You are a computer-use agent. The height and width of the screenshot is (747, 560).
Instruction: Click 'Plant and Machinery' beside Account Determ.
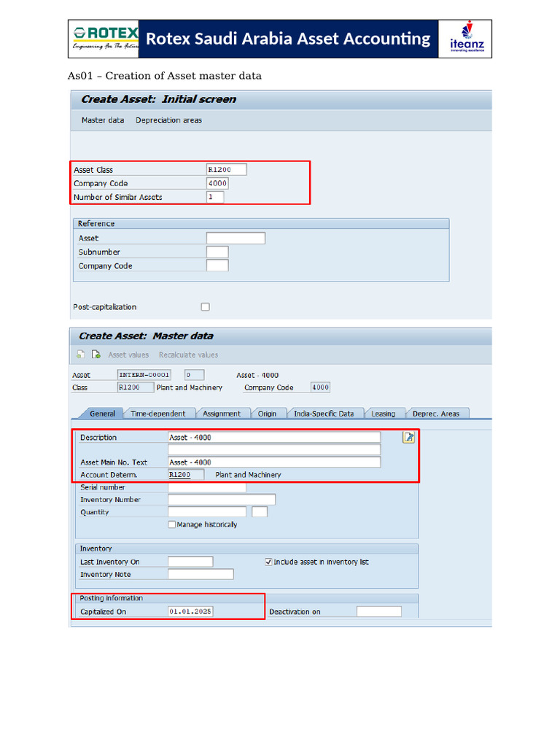coord(248,475)
